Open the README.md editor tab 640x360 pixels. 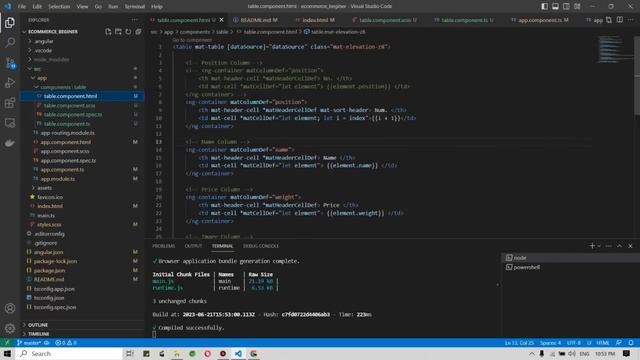[256, 20]
